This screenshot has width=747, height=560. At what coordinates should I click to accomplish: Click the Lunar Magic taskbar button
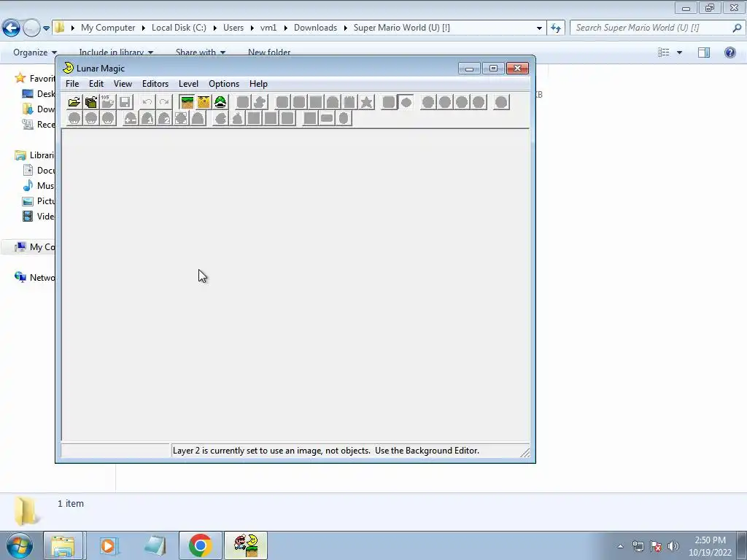(x=246, y=545)
